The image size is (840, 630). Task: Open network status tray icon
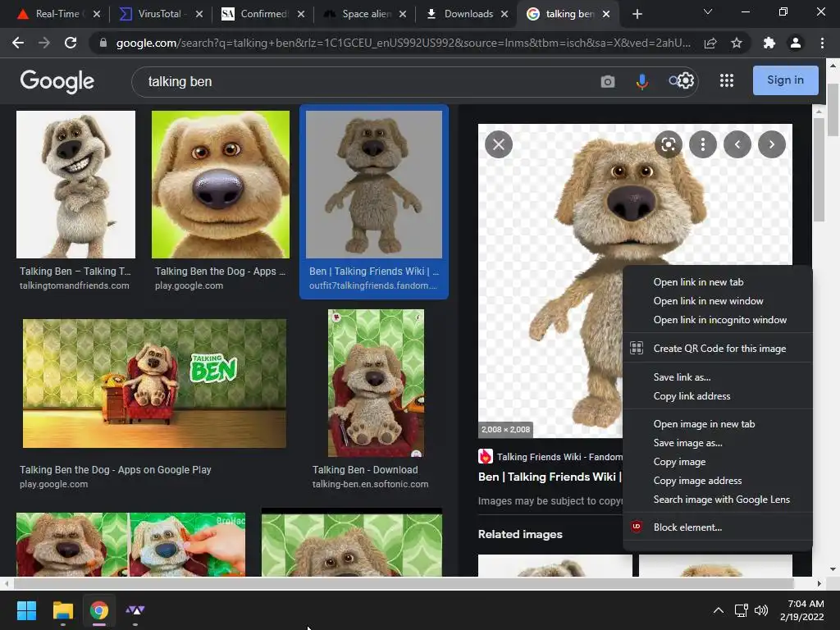pos(742,610)
